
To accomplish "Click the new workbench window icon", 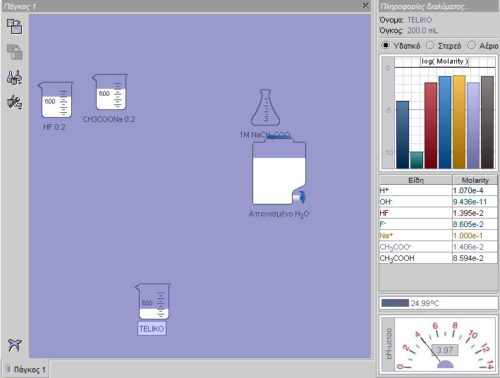I will [x=15, y=26].
